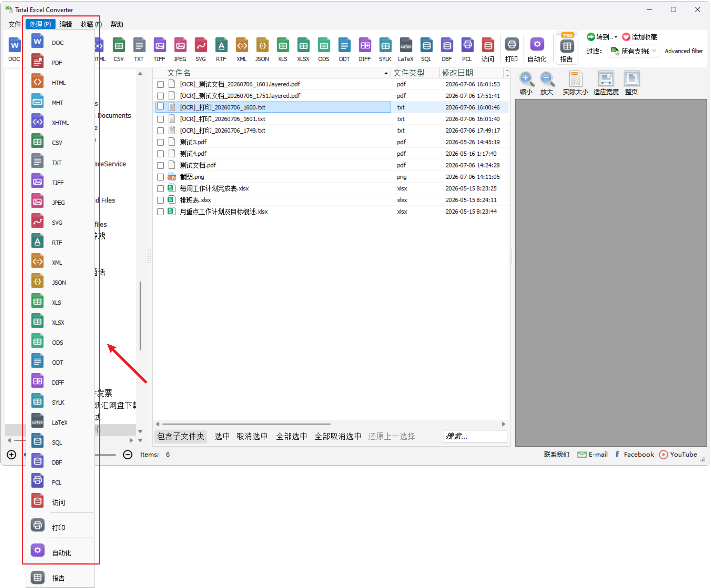This screenshot has width=711, height=588.
Task: Convert to TXT via toolbar icon
Action: point(139,49)
